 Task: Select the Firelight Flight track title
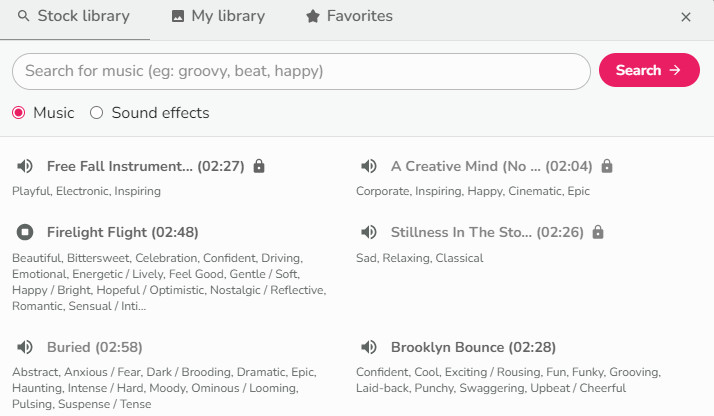tap(122, 232)
